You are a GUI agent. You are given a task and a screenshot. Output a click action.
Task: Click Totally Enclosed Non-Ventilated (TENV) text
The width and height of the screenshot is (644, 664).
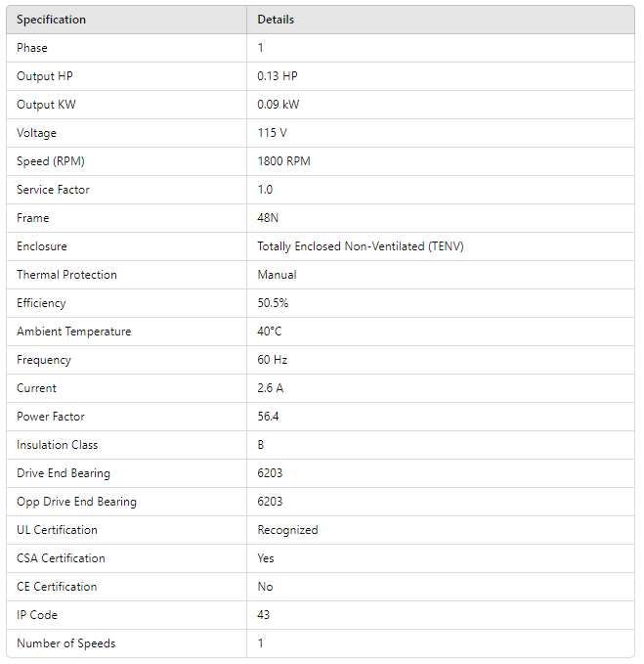[x=360, y=246]
